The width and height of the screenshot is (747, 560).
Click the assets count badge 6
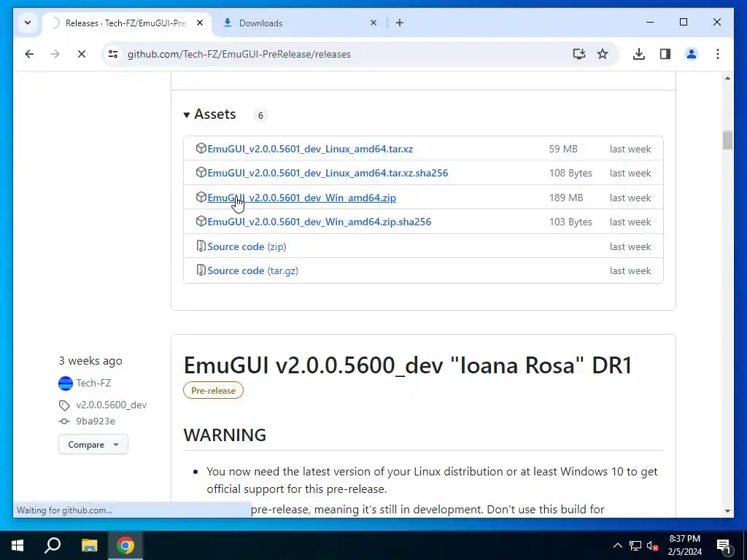pos(260,115)
